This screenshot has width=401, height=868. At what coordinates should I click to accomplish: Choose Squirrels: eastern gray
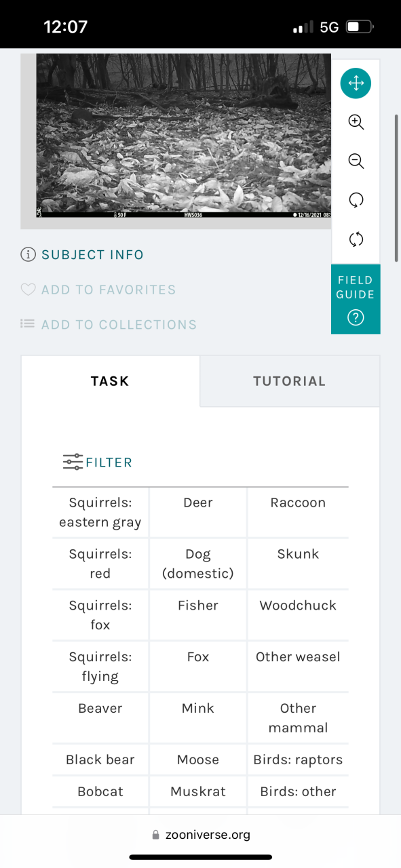pyautogui.click(x=100, y=513)
